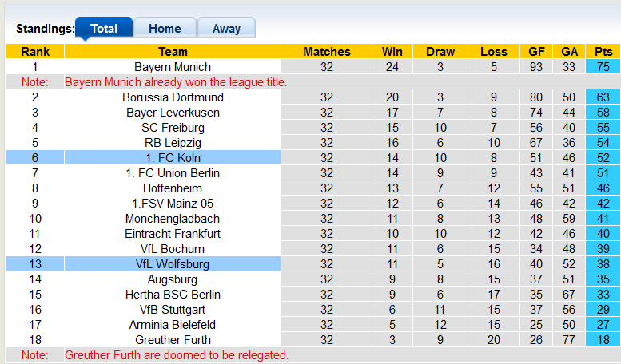Screen dimensions: 621x364
Task: Select RB Leipzig in the standings
Action: 173,143
